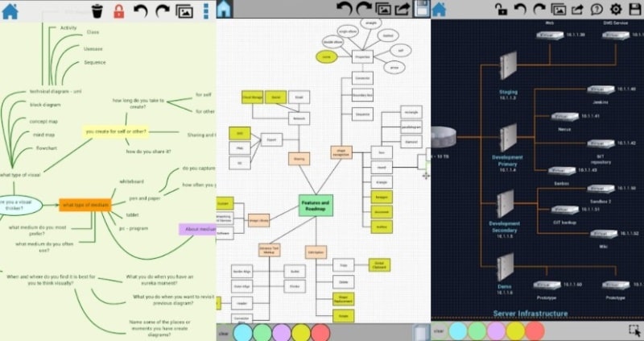Viewport: 644px width, 341px height.
Task: Toggle the open padlock in Server Infrastructure panel
Action: click(501, 9)
